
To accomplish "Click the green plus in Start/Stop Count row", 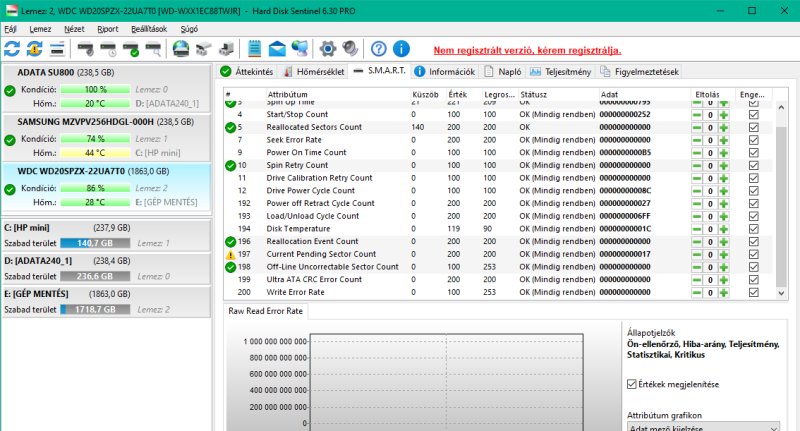I will [x=723, y=115].
